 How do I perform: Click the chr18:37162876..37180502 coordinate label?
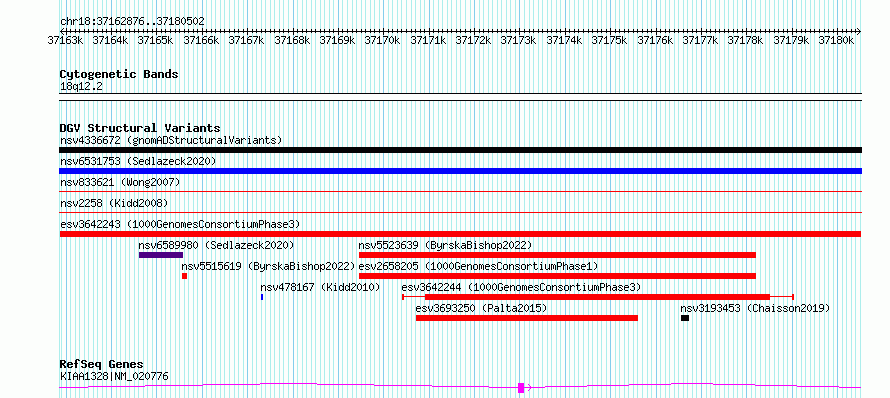(132, 21)
